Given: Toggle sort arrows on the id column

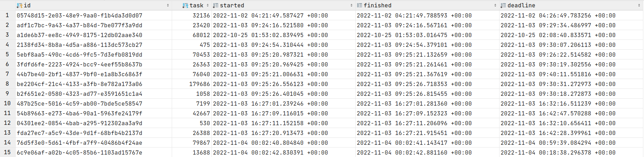Looking at the screenshot, I should (x=168, y=6).
